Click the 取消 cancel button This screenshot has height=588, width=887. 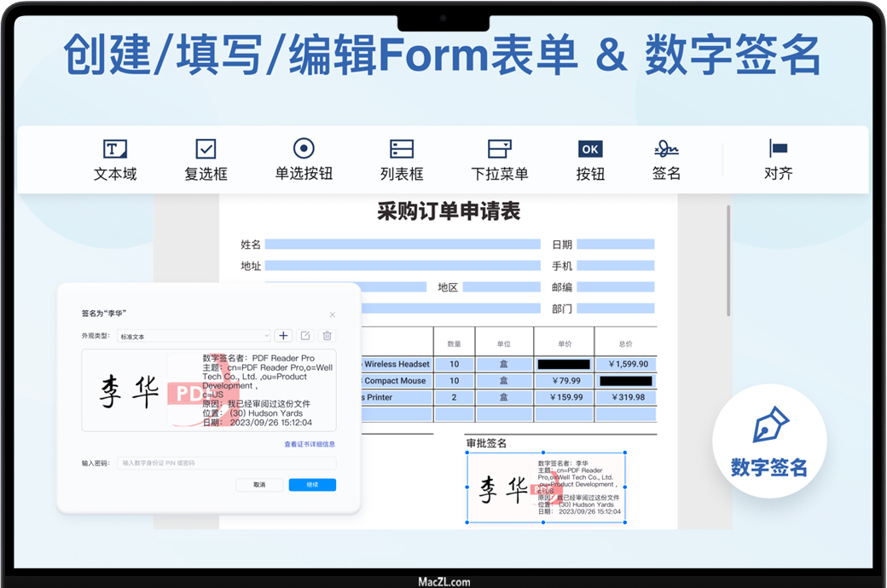(x=259, y=485)
